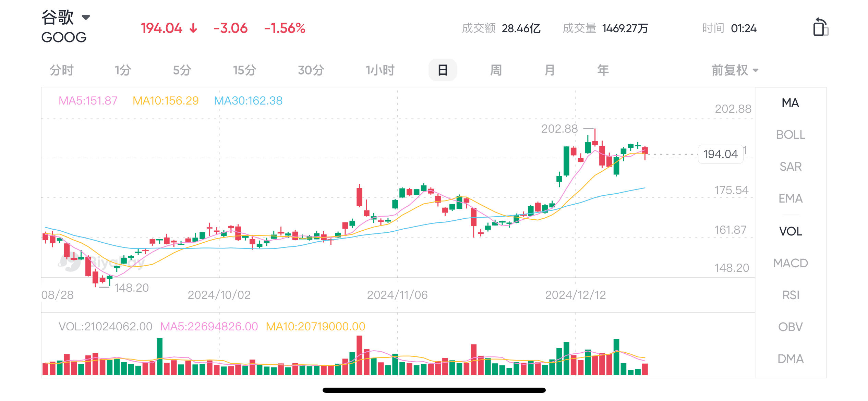This screenshot has height=401, width=868.
Task: Tap the rotate screen icon
Action: pos(820,27)
